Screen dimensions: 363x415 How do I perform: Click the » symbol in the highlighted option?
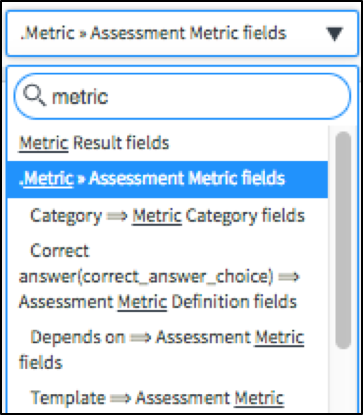81,179
